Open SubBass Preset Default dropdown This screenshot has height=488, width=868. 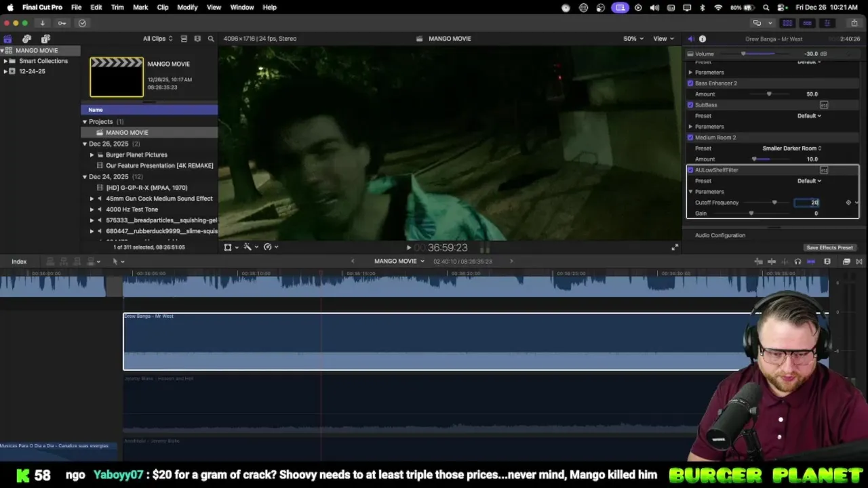coord(809,116)
